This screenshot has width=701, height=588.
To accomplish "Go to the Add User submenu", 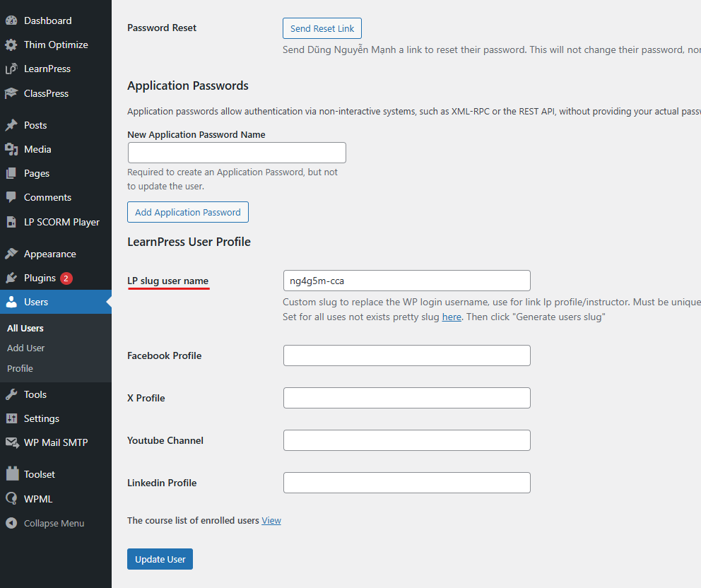I will point(26,348).
